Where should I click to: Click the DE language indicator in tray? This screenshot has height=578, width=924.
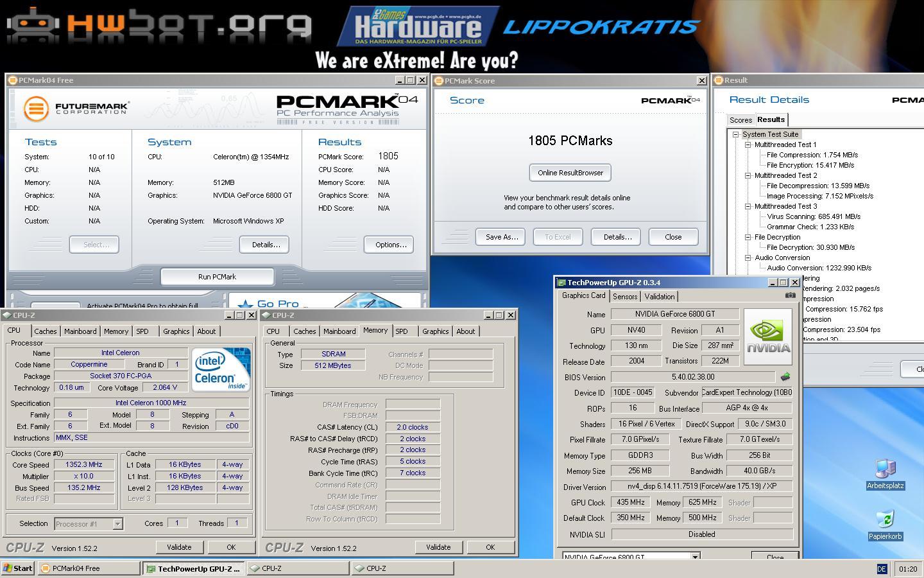[x=881, y=569]
